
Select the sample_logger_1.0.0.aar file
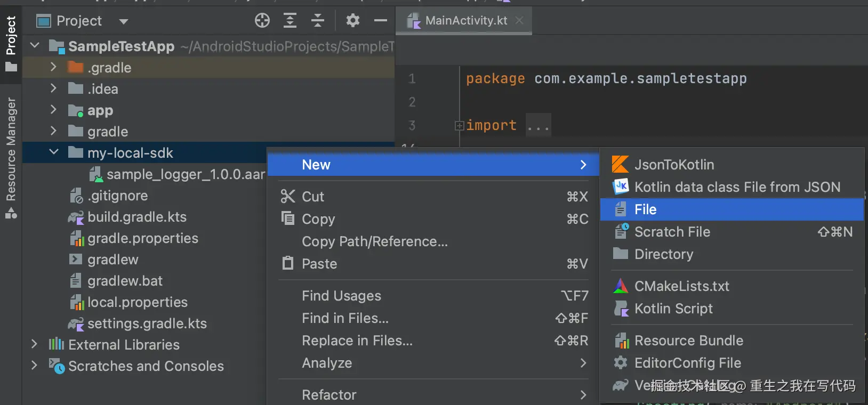click(x=185, y=174)
